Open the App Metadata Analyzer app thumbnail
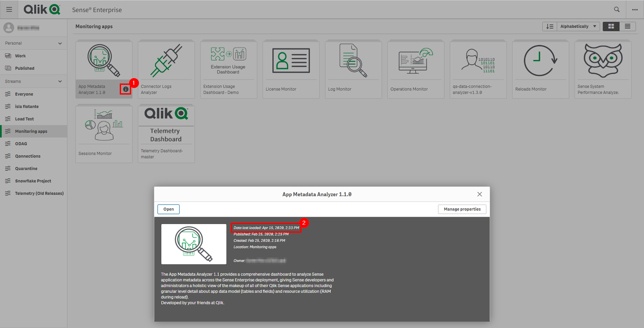The width and height of the screenshot is (644, 328). pos(104,61)
